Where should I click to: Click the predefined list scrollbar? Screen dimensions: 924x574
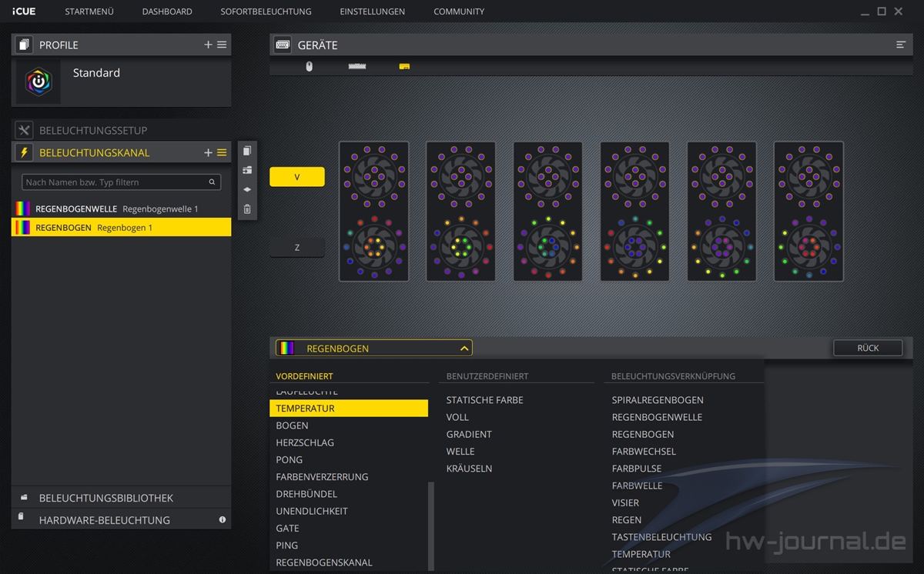click(x=431, y=526)
